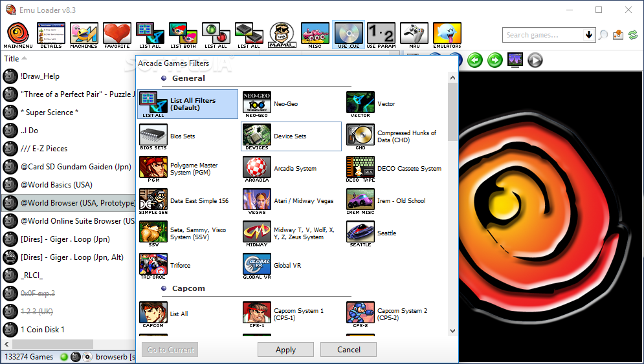Toggle the Use .CUE disc icon

point(348,36)
